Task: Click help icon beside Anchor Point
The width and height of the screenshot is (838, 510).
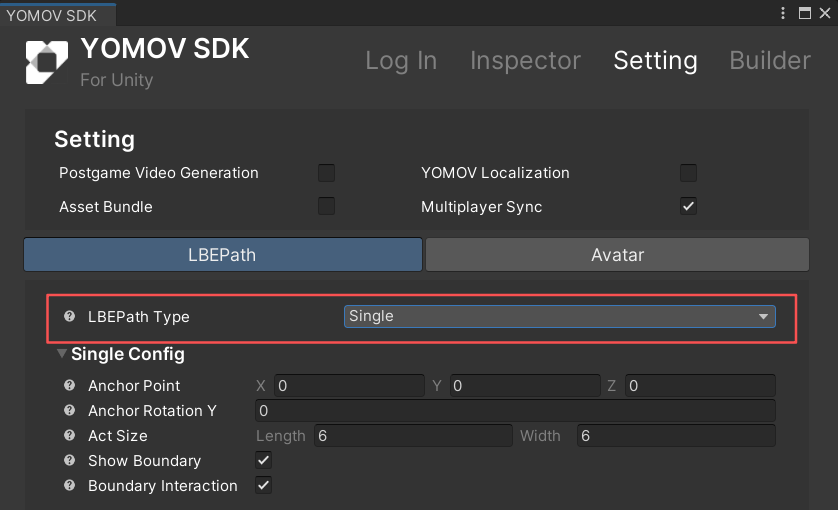Action: coord(69,385)
